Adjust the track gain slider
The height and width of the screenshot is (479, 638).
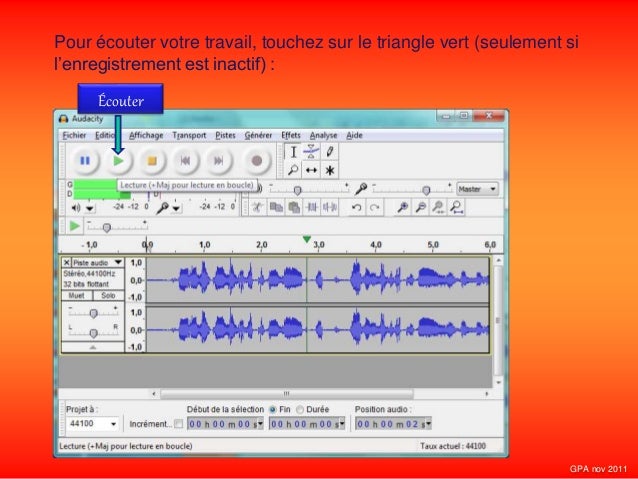tap(93, 313)
